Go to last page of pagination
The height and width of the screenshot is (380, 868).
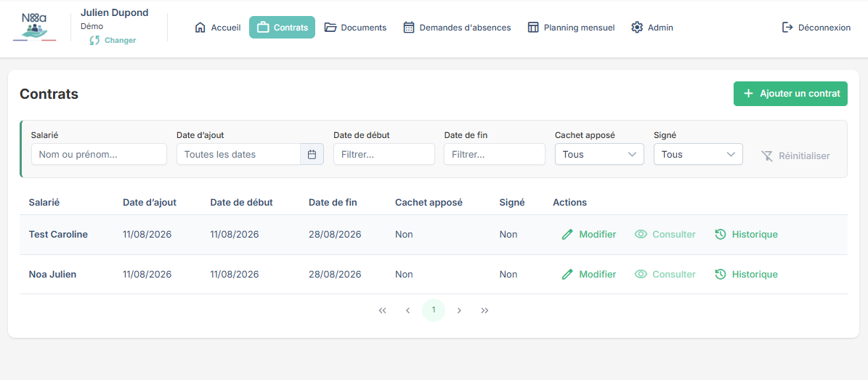pyautogui.click(x=485, y=311)
